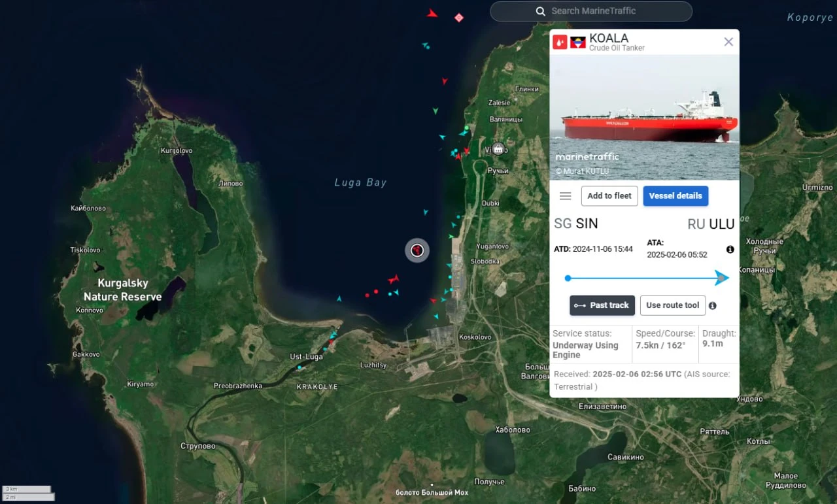Click the selected KOALA vessel marker in Luga Bay
The height and width of the screenshot is (504, 837).
417,250
